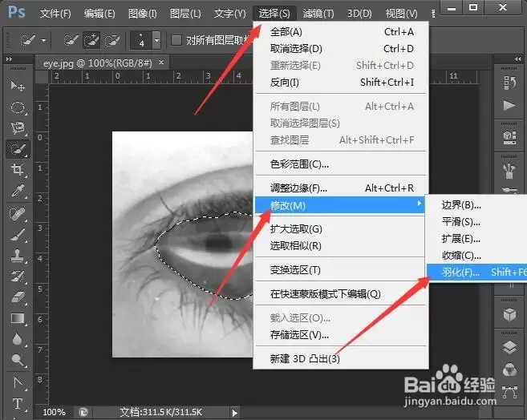
Task: Open the tool preset picker arrow
Action: [43, 41]
